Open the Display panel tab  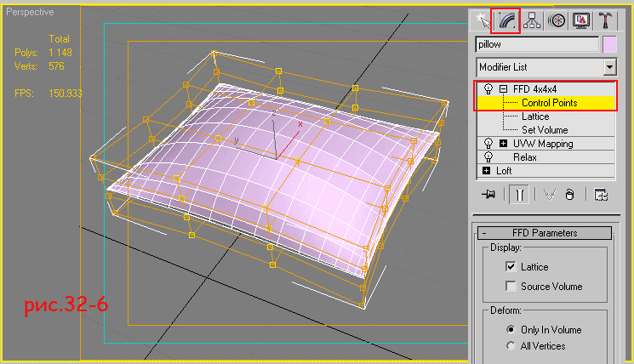tap(582, 20)
